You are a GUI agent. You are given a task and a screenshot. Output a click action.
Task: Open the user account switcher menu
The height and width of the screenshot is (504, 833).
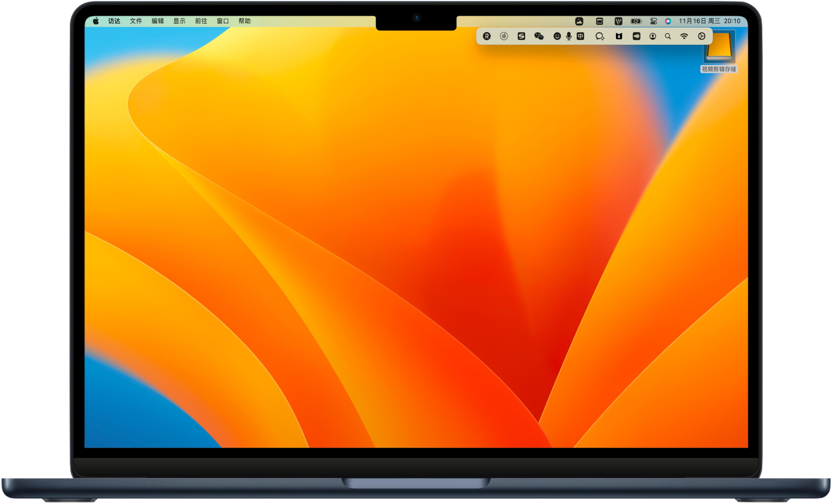click(x=652, y=36)
